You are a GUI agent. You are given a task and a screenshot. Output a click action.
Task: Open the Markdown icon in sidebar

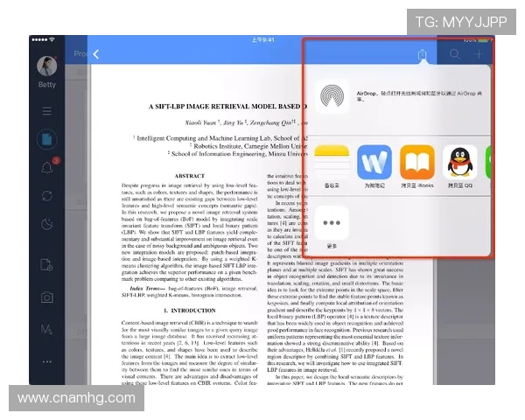(x=47, y=329)
